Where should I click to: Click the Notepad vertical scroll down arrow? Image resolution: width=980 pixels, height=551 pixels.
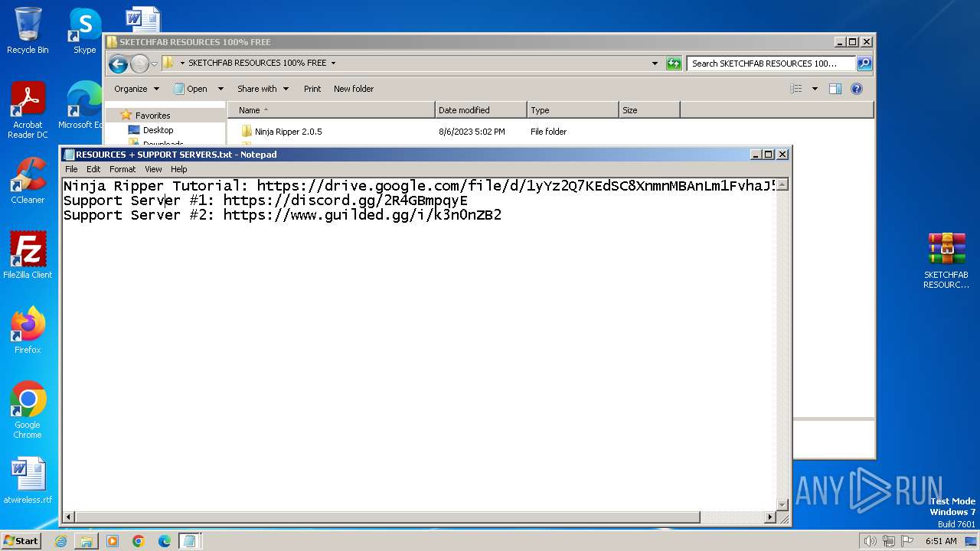[782, 504]
